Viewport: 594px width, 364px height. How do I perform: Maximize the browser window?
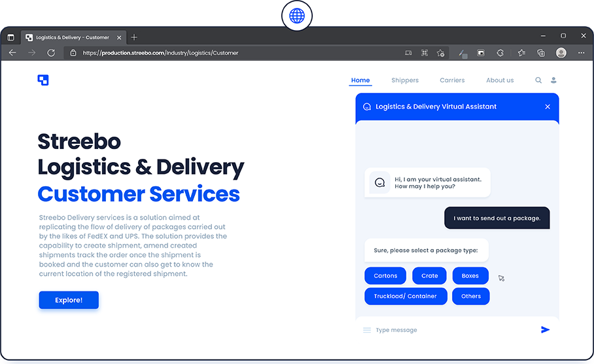pyautogui.click(x=563, y=36)
